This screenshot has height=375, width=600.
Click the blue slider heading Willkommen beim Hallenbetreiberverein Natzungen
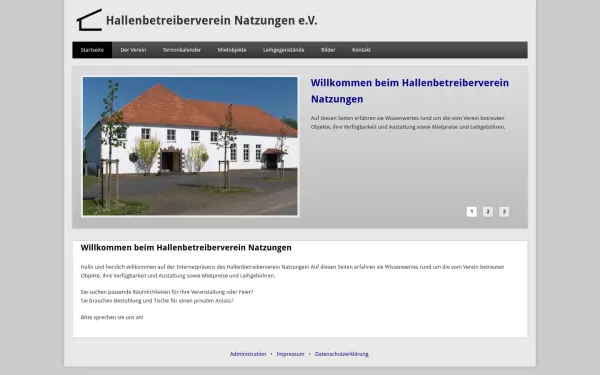410,91
